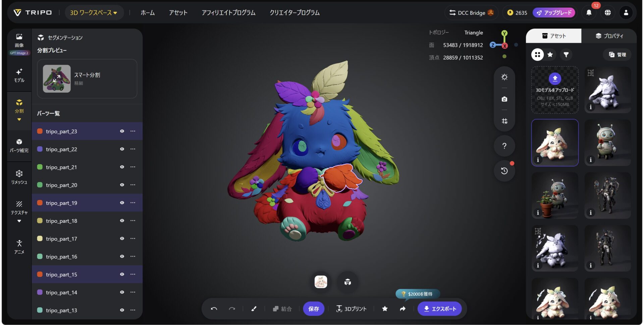Show favorite assets with star filter

point(550,54)
